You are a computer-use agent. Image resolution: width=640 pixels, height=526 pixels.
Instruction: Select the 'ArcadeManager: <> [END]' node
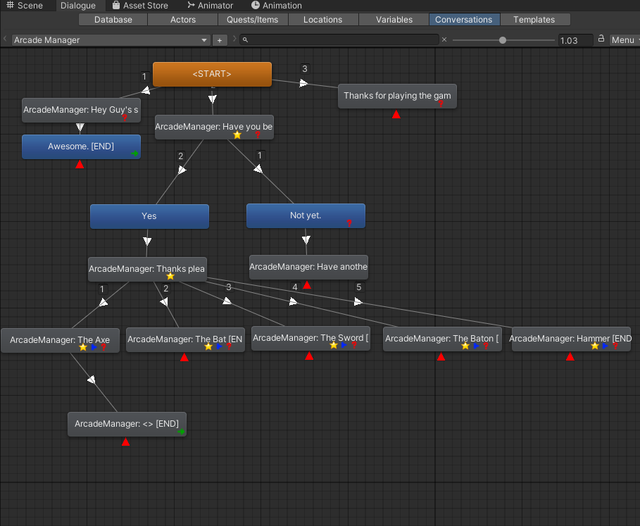127,424
